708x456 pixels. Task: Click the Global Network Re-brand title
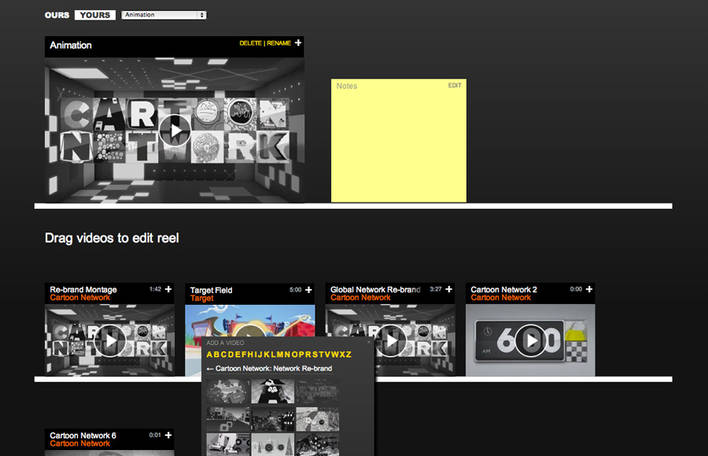pos(375,289)
